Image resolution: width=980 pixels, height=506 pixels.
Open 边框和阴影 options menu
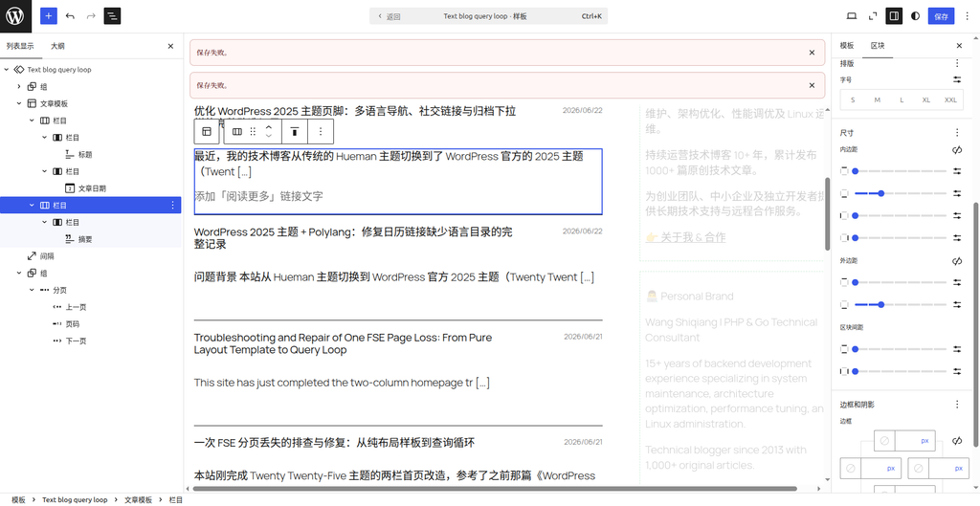957,405
